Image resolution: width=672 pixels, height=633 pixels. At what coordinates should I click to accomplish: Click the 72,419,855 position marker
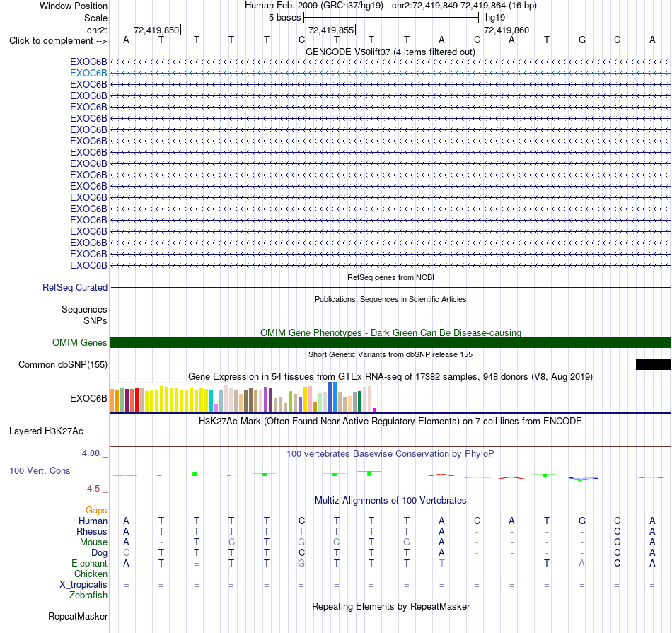331,30
